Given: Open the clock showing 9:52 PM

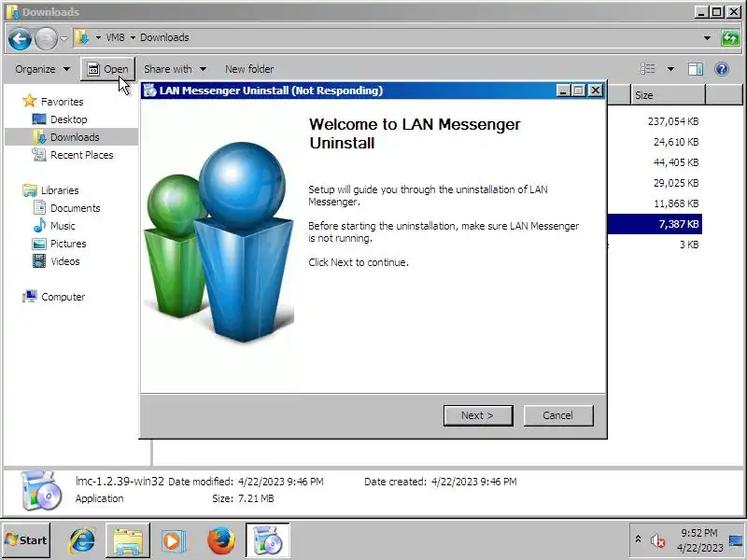Looking at the screenshot, I should 699,540.
